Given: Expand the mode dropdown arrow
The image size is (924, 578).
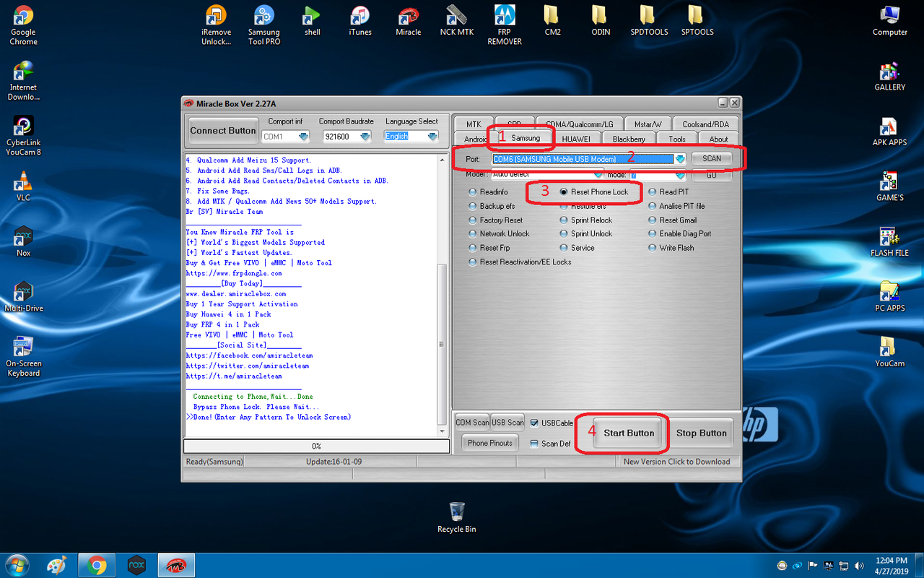Looking at the screenshot, I should [679, 175].
